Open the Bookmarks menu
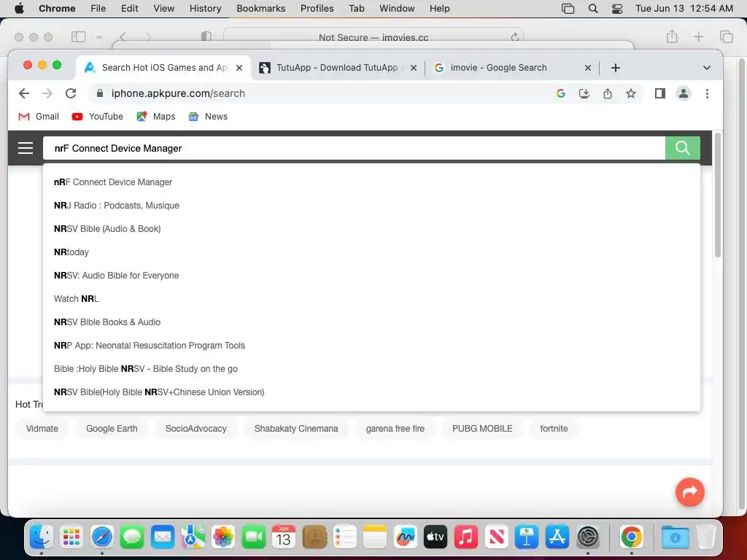Screen dimensions: 747x560 point(260,9)
